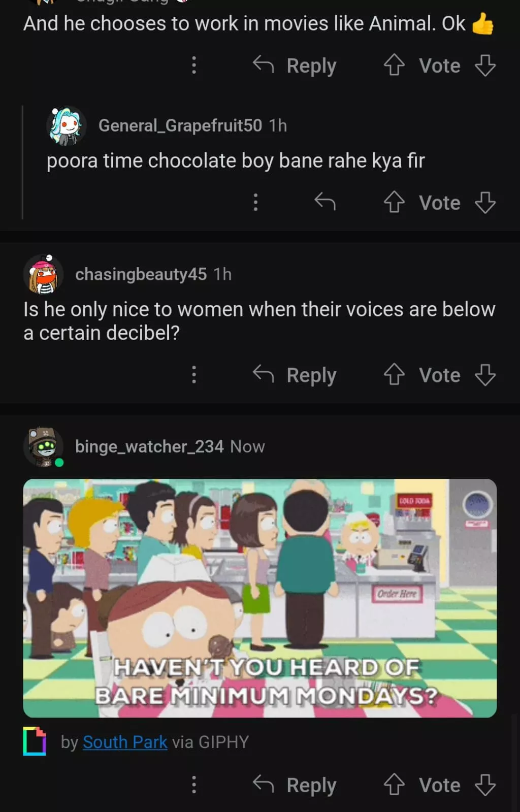Image resolution: width=520 pixels, height=812 pixels.
Task: Reply to chasingbeauty45's decibel comment
Action: [295, 375]
